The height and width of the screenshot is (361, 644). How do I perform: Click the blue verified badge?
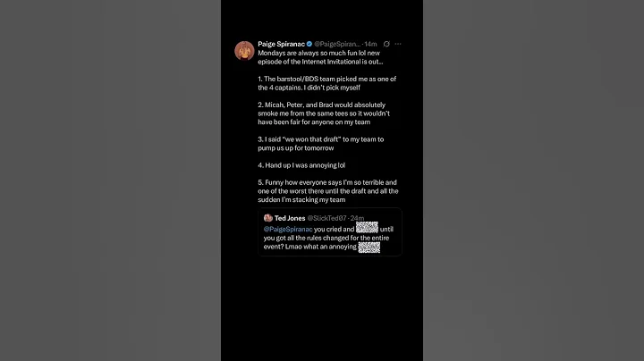[x=309, y=44]
